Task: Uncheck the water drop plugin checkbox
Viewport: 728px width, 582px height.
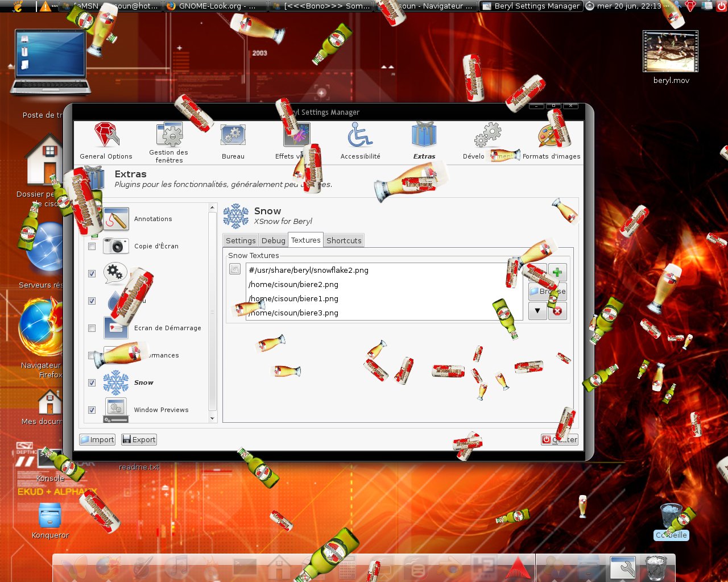Action: coord(92,301)
